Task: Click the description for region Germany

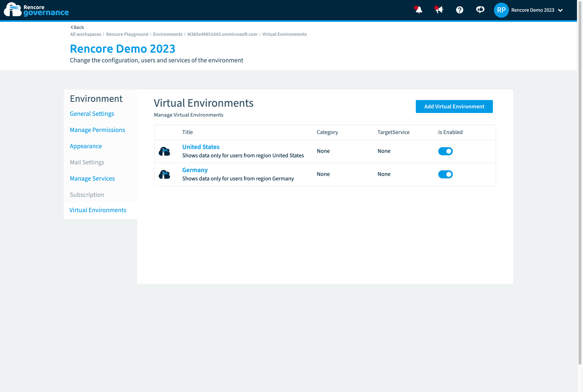Action: point(238,179)
